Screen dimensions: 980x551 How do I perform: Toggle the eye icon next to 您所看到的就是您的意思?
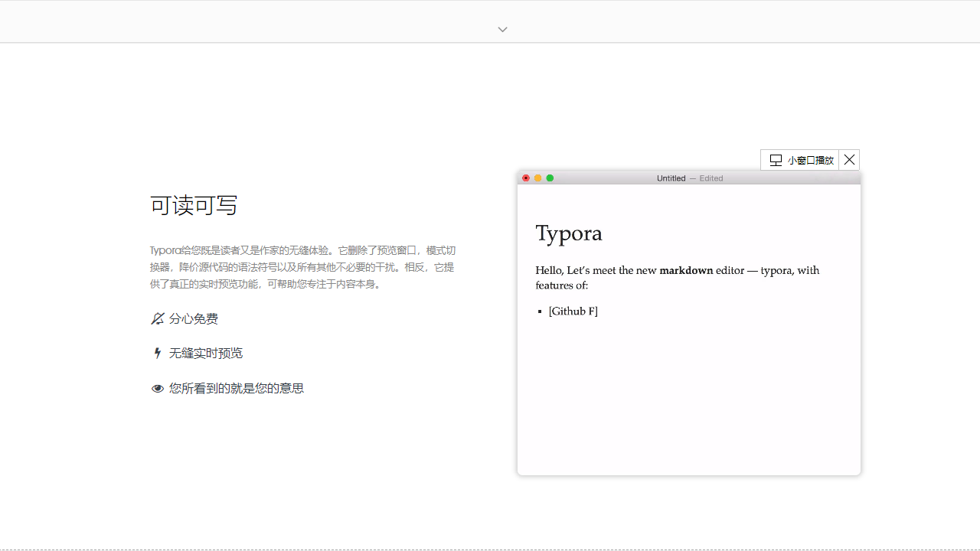pos(158,388)
